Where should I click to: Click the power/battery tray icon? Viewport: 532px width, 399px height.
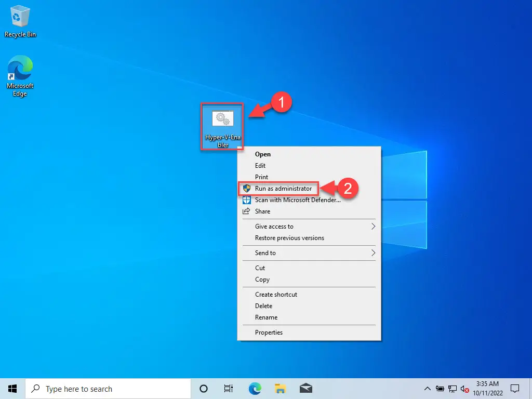coord(440,389)
